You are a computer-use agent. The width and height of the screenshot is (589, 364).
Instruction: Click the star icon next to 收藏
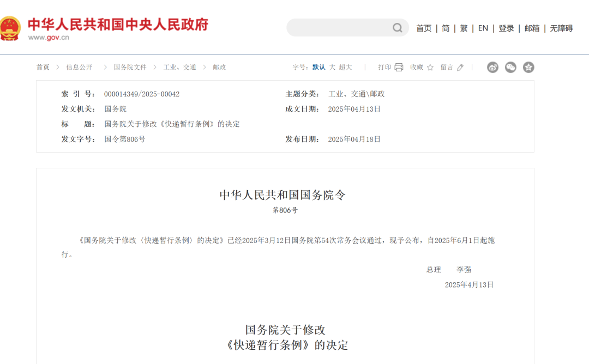(430, 67)
